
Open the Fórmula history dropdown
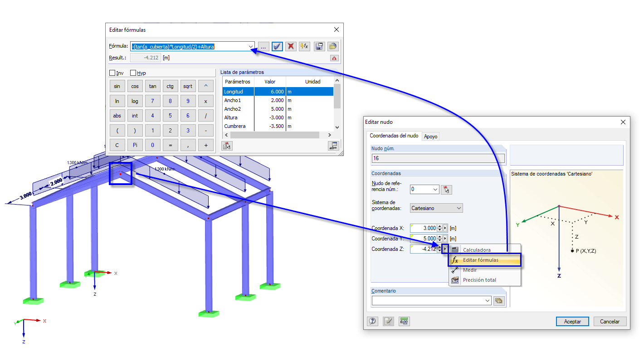251,46
